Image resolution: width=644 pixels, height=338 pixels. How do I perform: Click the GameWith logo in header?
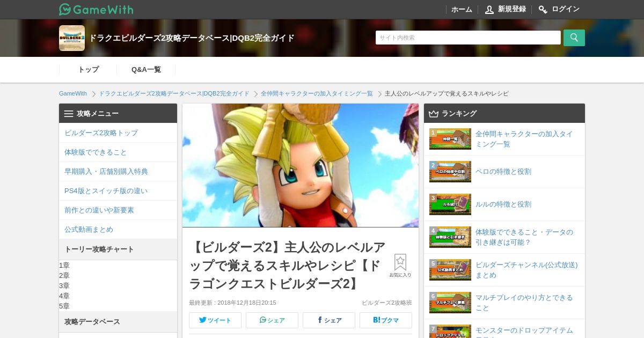click(96, 9)
